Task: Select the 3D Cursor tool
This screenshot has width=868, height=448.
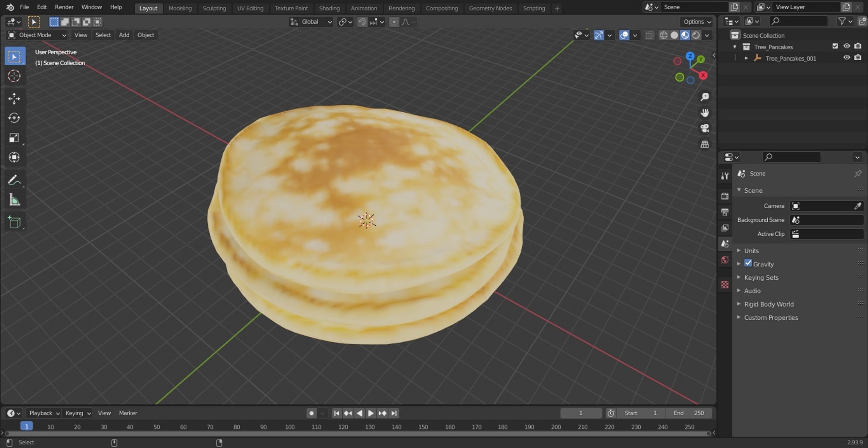Action: 14,76
